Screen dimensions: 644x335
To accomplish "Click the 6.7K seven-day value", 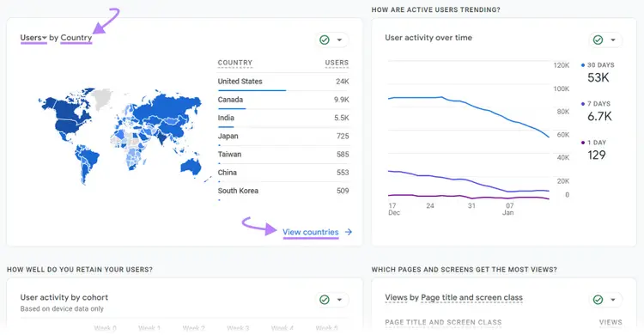I will (599, 116).
